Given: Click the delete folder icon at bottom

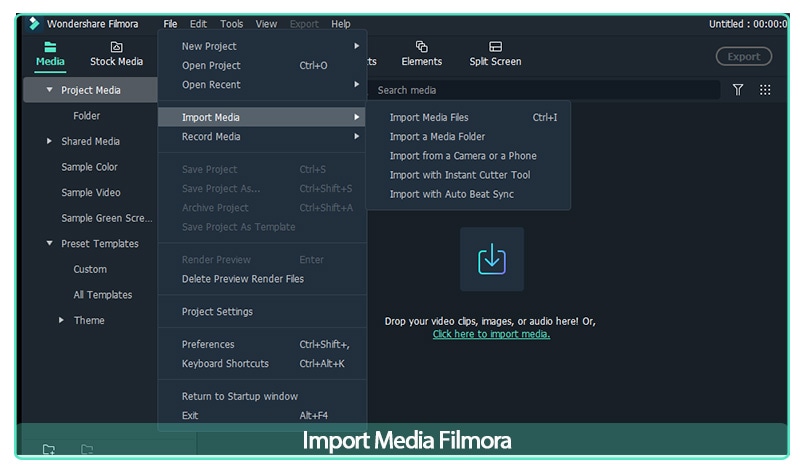Looking at the screenshot, I should pos(87,449).
